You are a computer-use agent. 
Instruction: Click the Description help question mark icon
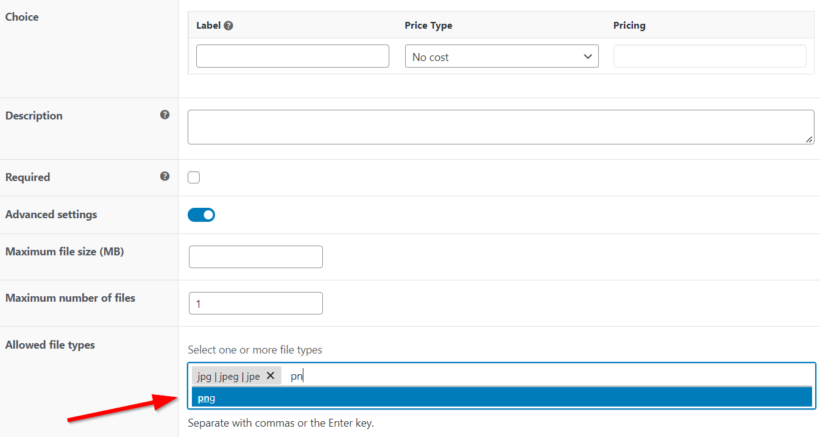165,114
